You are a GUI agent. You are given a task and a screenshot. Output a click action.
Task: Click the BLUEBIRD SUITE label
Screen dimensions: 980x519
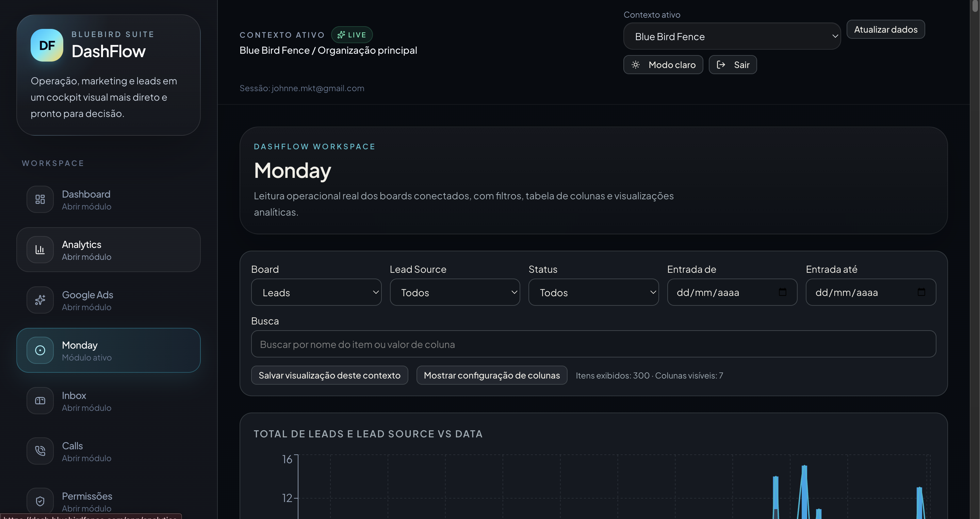tap(113, 34)
